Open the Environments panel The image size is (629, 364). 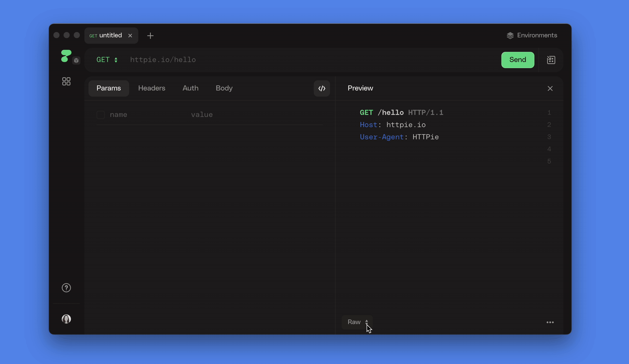coord(532,36)
